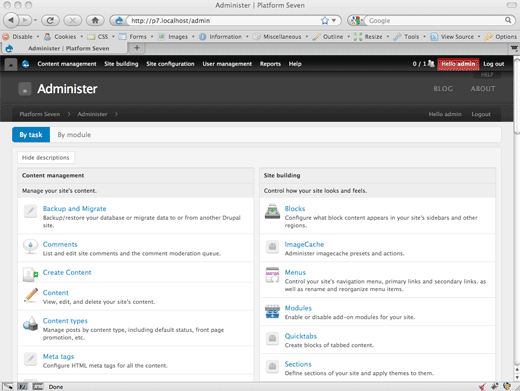Click the Meta tags icon
520x391 pixels.
[30, 359]
